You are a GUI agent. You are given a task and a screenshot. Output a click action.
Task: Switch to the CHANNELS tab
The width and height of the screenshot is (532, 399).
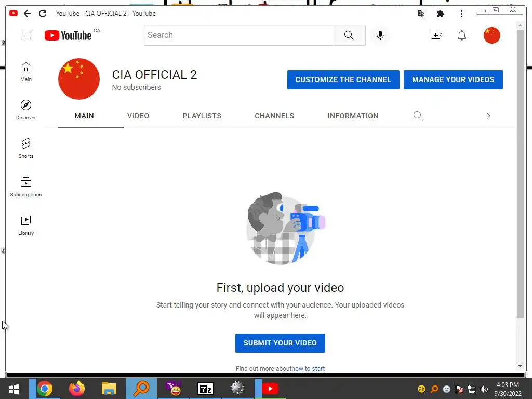[x=274, y=116]
